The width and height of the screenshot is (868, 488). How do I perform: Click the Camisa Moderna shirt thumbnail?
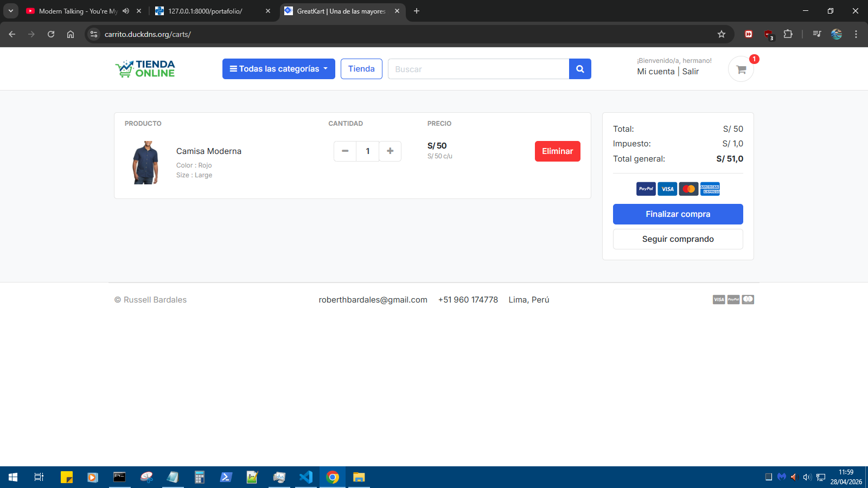point(145,163)
